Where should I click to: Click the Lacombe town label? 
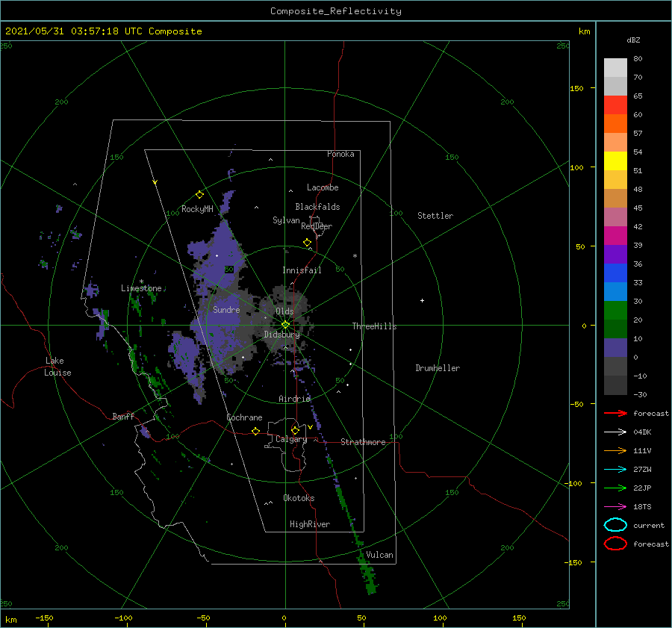tap(323, 187)
